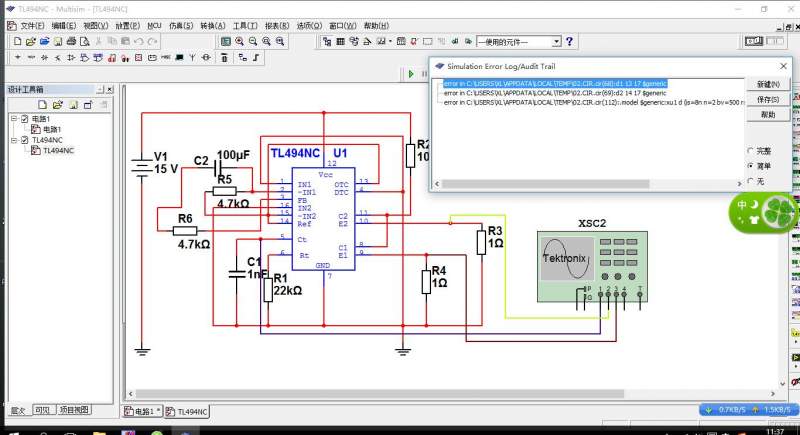Screen dimensions: 800x435
Task: Click the Hierarchical block icon in component toolbar
Action: click(243, 58)
